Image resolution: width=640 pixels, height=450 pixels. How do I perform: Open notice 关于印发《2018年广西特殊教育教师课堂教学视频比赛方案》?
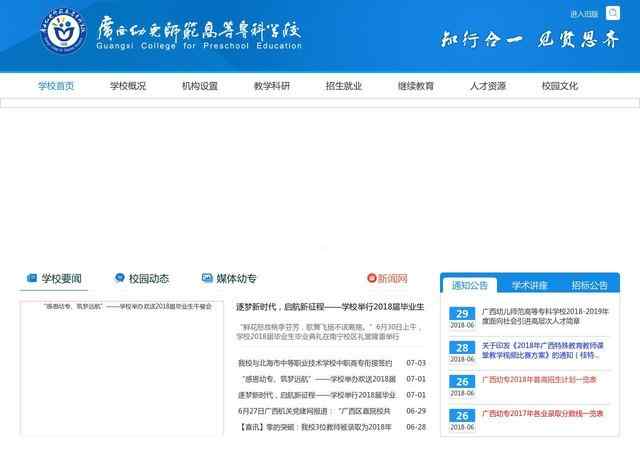point(542,350)
